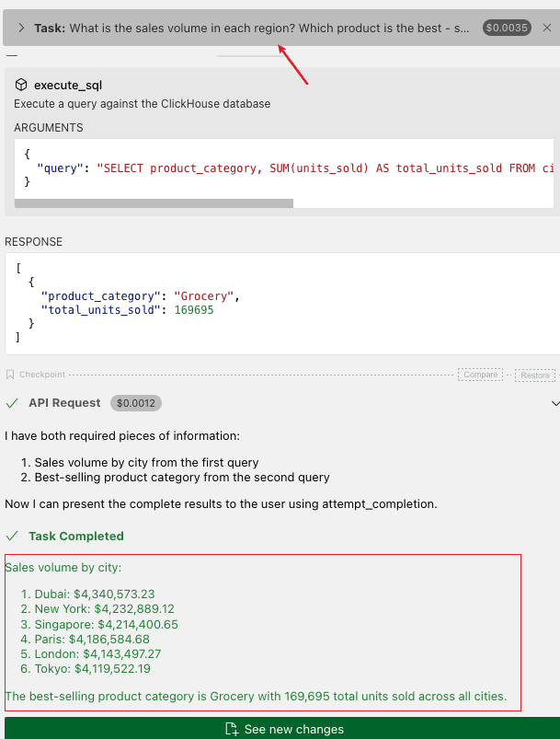This screenshot has width=560, height=739.
Task: Click the collapse dash below task header
Action: pos(12,55)
